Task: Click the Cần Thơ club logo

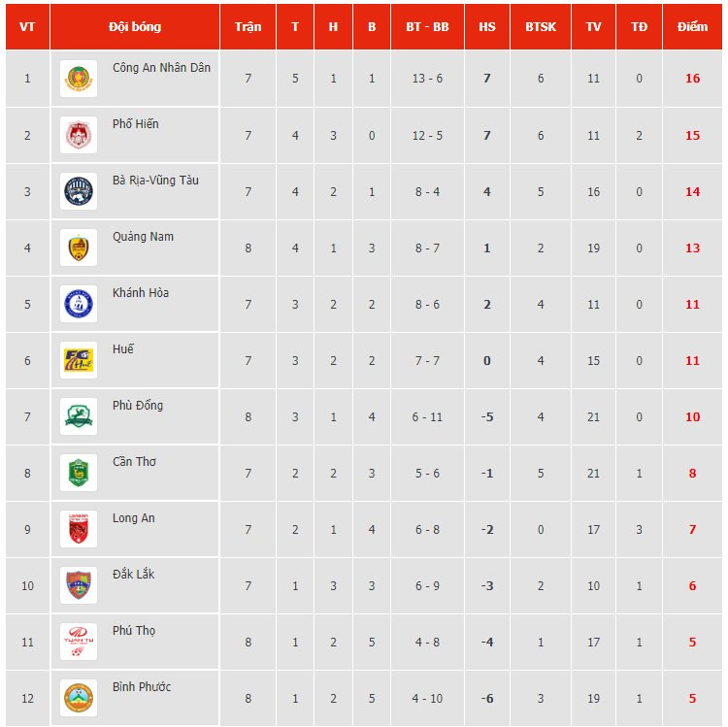Action: point(78,473)
